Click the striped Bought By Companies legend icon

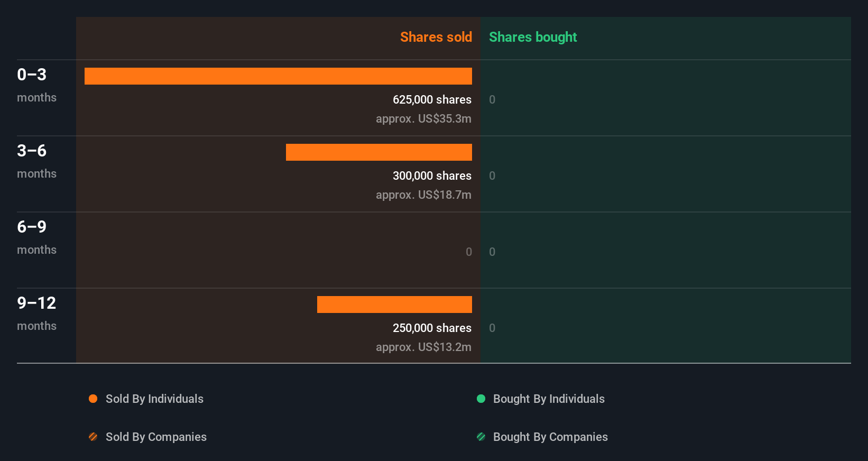tap(481, 437)
